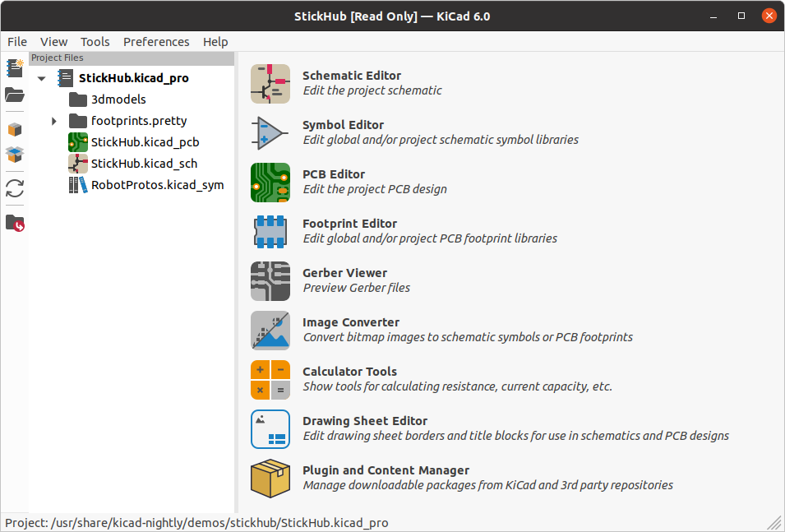The image size is (785, 532).
Task: Open the Preferences menu
Action: click(x=156, y=42)
